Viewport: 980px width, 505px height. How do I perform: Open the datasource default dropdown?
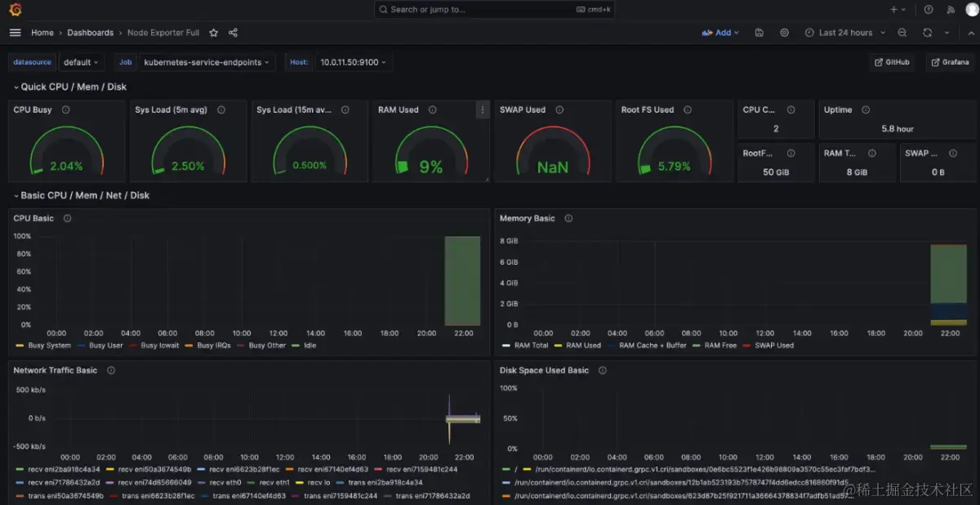(x=81, y=62)
